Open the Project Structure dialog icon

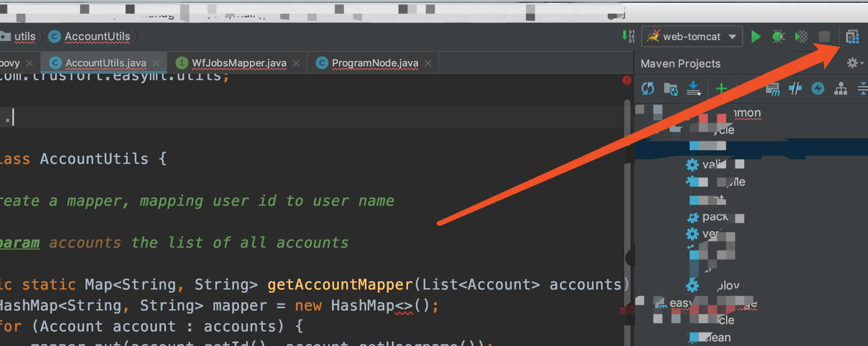[x=852, y=36]
